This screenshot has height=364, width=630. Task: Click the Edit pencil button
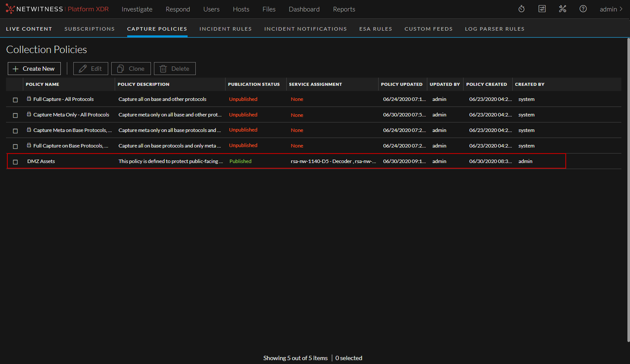(x=91, y=69)
